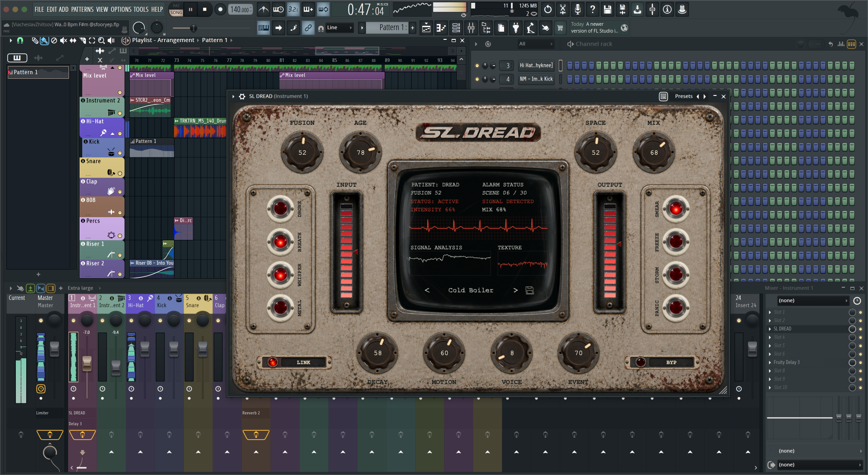The height and width of the screenshot is (475, 868).
Task: Go to next preset after Cold Boiler
Action: click(515, 290)
